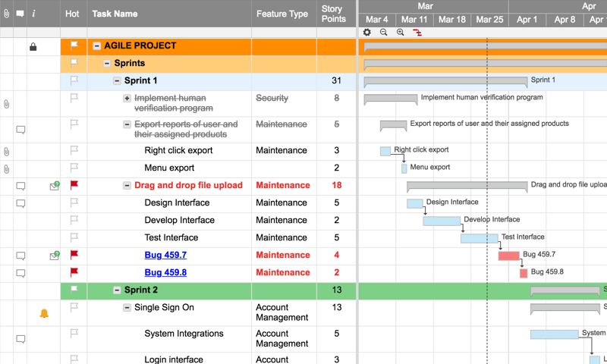Open the Bug 459.8 link
Viewport: 607px width, 364px height.
[x=165, y=273]
